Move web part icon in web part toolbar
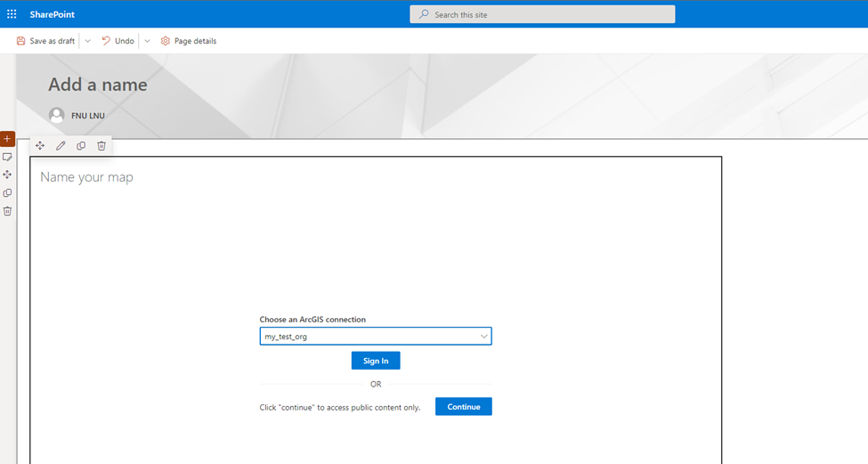868x464 pixels. point(40,146)
